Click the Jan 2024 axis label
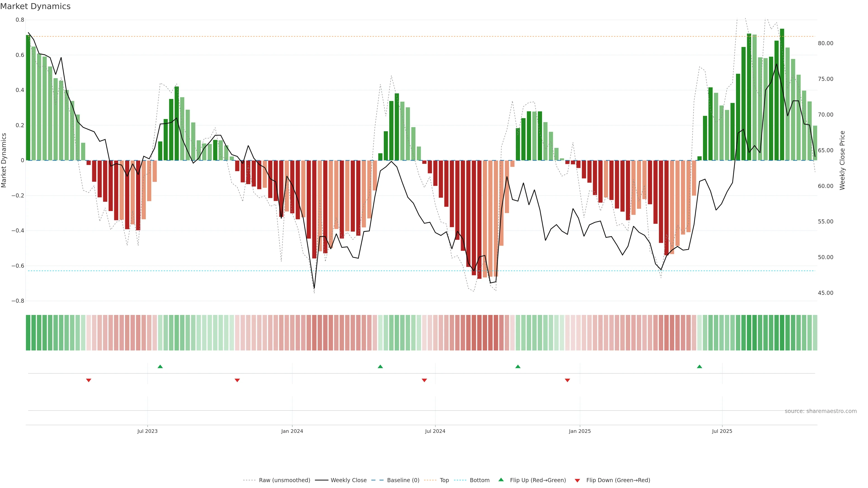The height and width of the screenshot is (488, 868). 292,431
